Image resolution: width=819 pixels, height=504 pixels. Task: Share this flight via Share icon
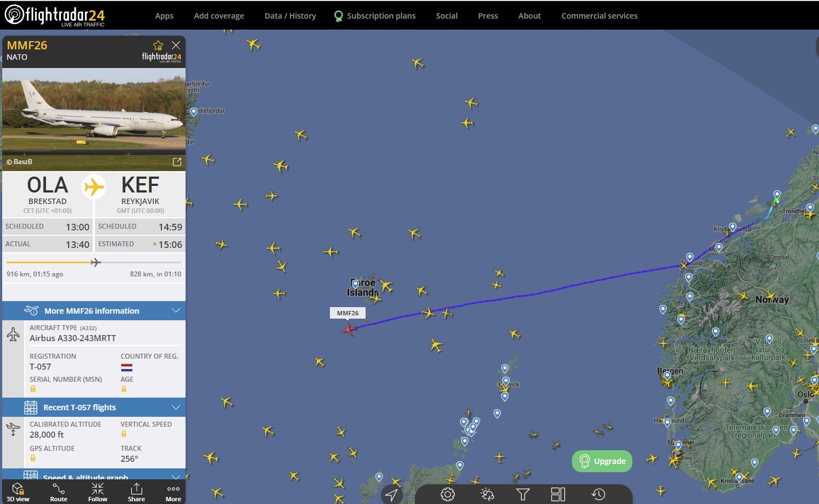(136, 492)
